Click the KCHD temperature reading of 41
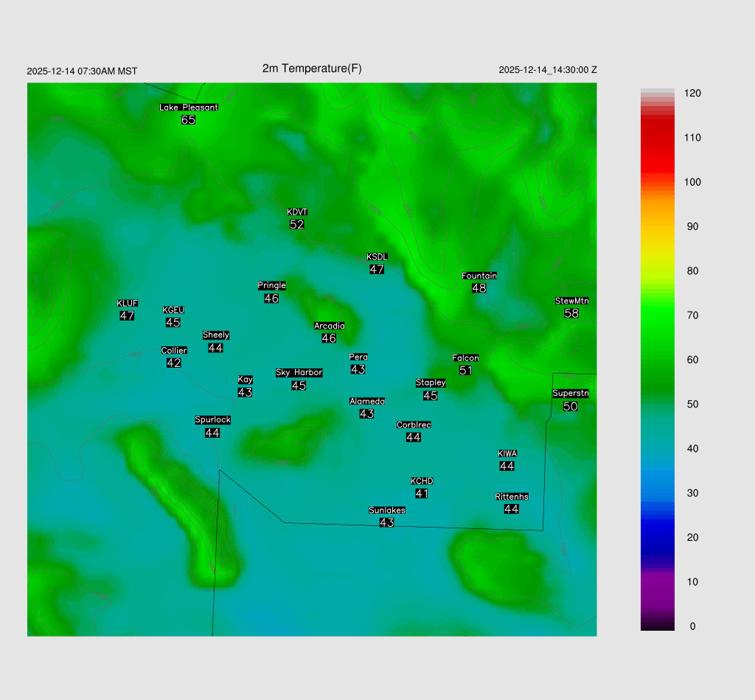Image resolution: width=755 pixels, height=700 pixels. pos(422,494)
